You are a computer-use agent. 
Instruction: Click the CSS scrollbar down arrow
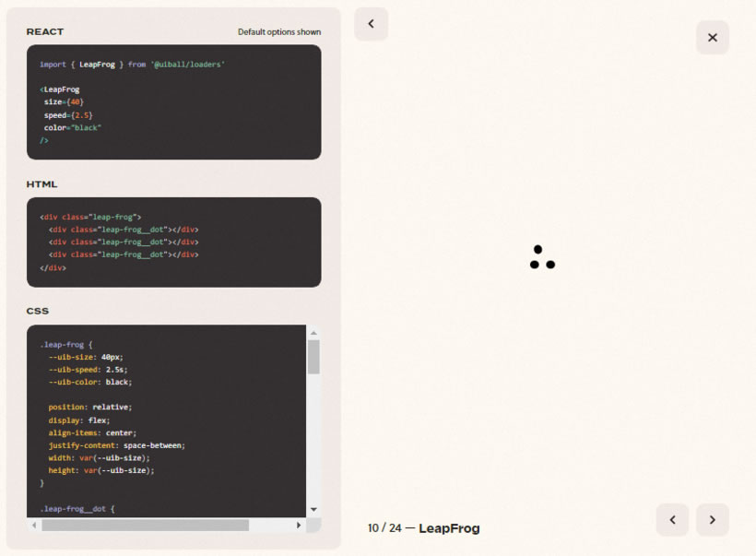[313, 509]
